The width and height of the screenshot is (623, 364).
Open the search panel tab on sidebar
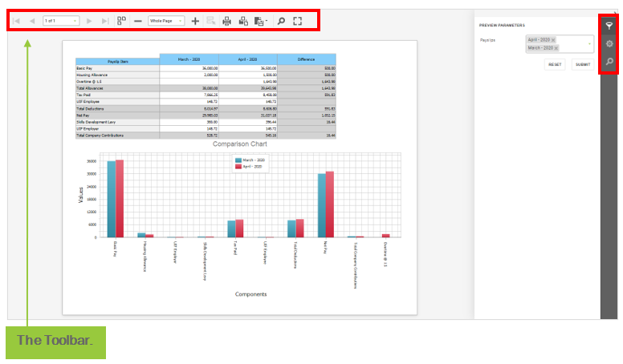click(x=609, y=62)
